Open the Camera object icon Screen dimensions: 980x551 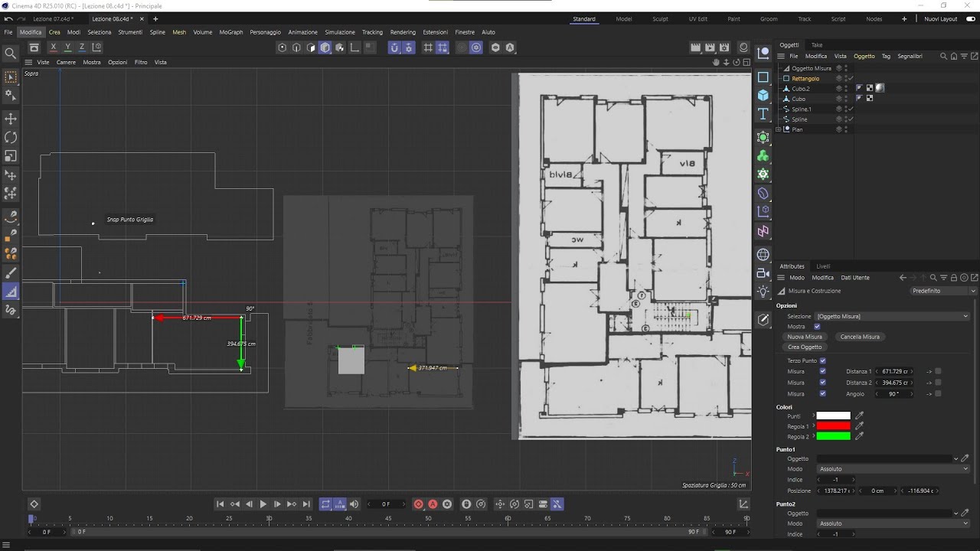pos(763,273)
